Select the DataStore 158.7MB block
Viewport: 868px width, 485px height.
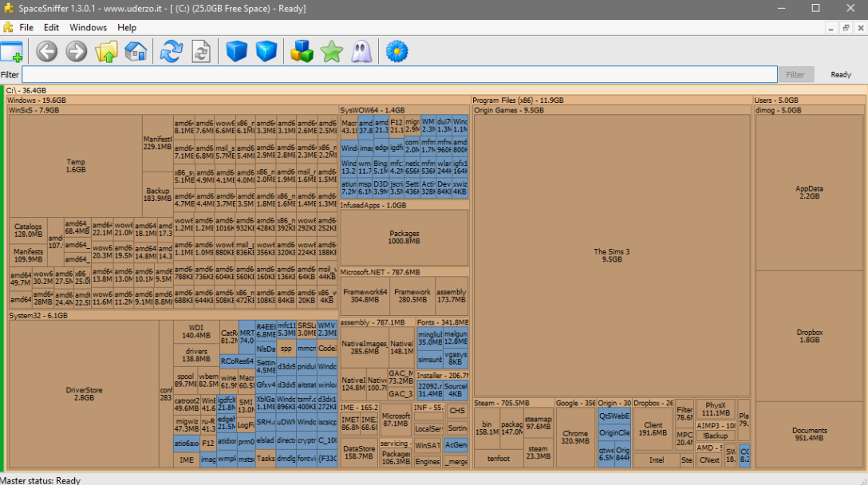click(x=359, y=453)
